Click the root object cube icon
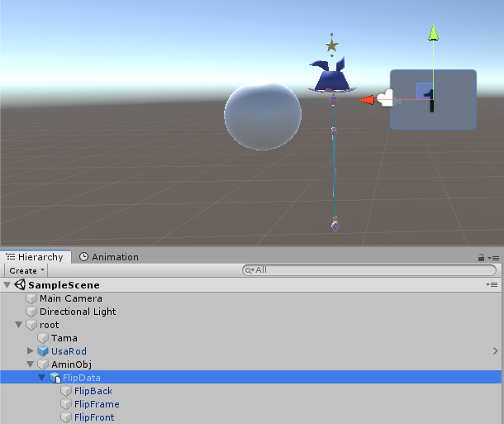 (31, 325)
